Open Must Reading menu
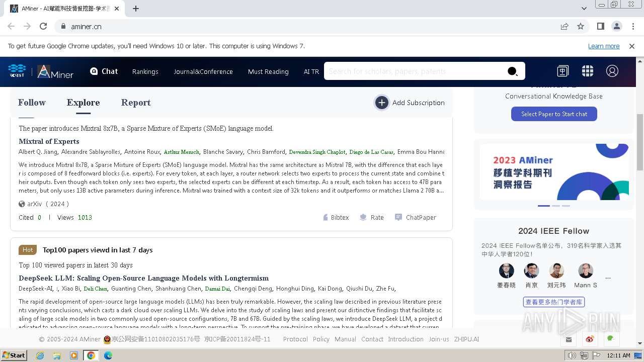The width and height of the screenshot is (644, 362). pos(268,72)
